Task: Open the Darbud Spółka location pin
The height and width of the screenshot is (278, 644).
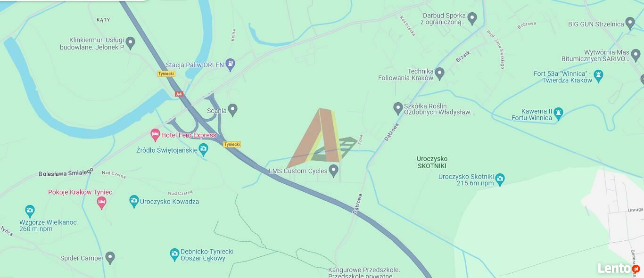Action: point(472,19)
